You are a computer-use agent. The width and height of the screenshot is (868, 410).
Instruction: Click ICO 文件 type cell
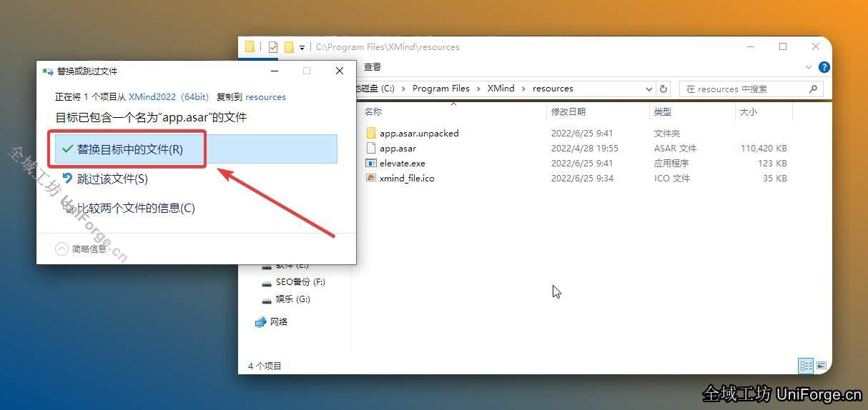click(672, 179)
